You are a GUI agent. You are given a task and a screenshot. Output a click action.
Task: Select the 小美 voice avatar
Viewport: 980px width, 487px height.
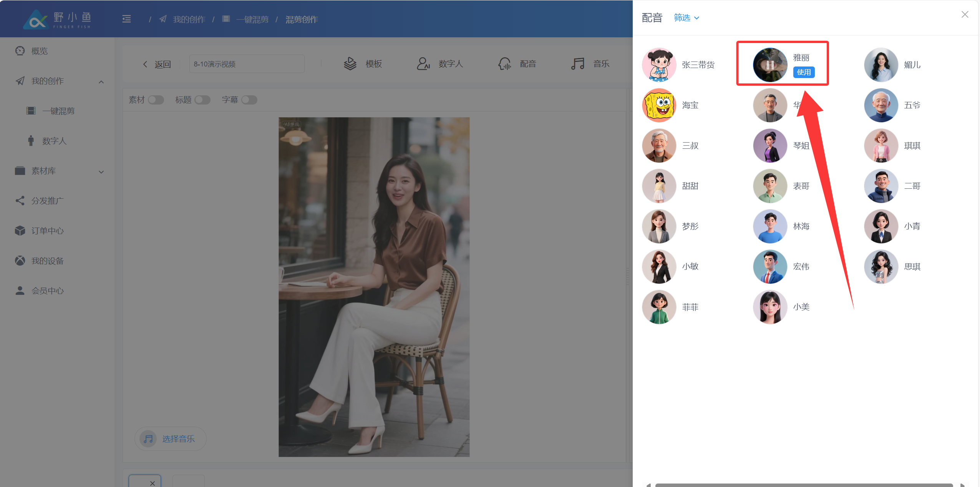tap(770, 307)
